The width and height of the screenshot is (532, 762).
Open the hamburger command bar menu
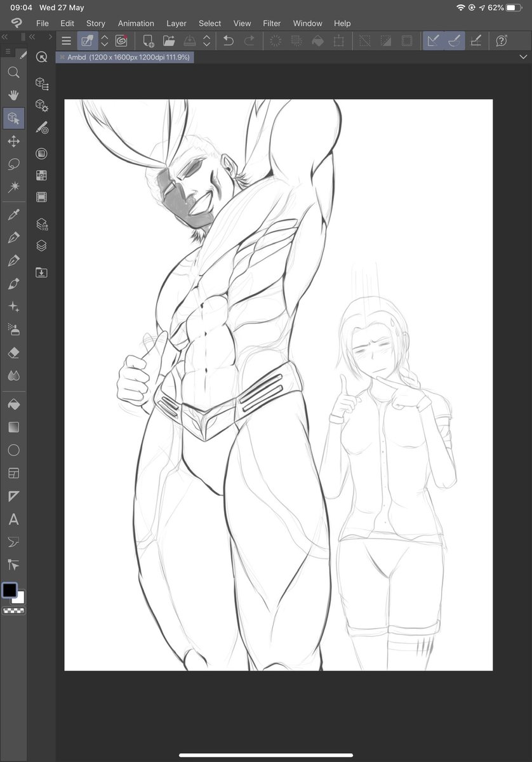66,41
